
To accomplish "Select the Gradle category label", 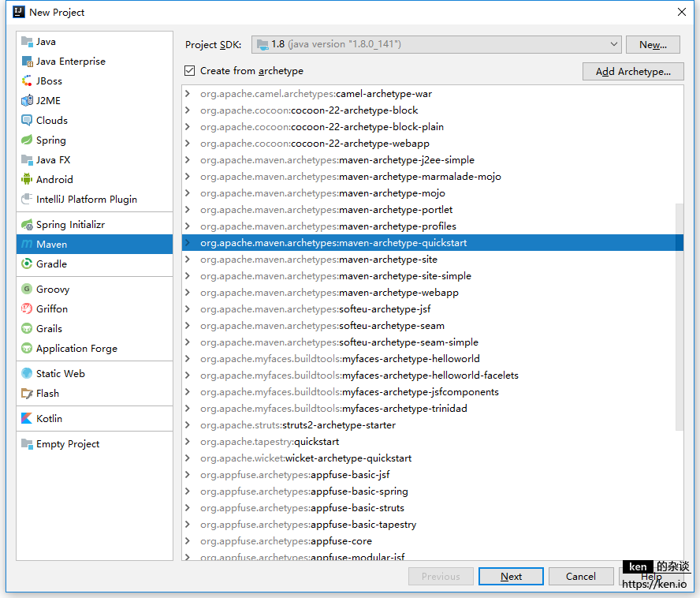I will [x=51, y=263].
